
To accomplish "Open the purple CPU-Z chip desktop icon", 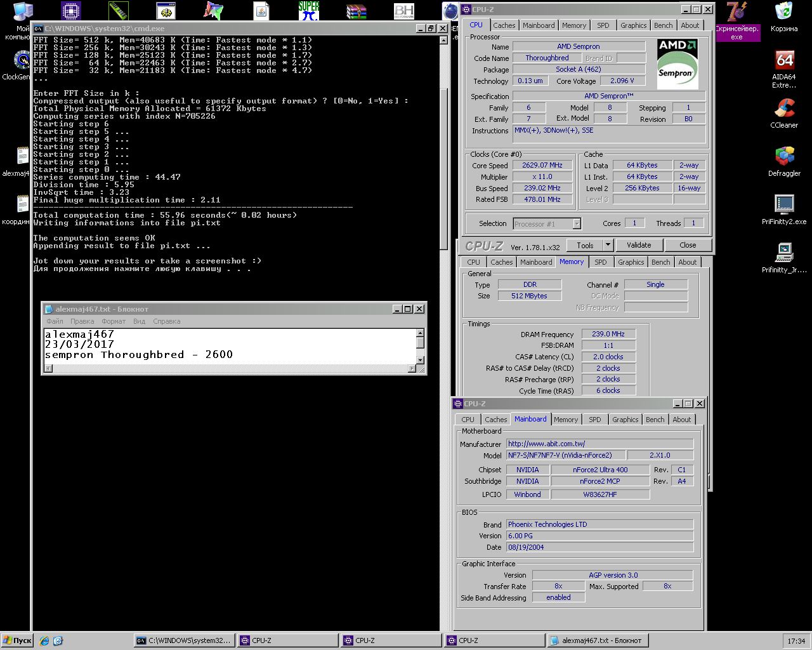I will coord(71,11).
